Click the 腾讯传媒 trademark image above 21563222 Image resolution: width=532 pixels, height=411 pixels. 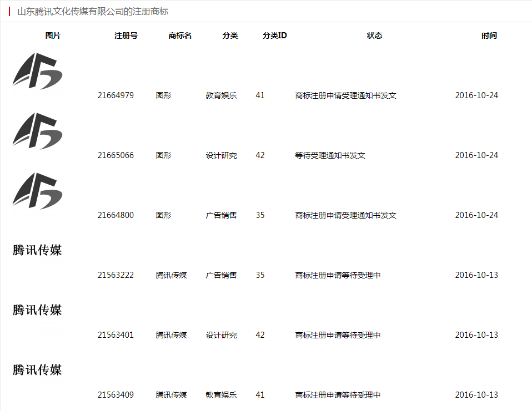[37, 250]
